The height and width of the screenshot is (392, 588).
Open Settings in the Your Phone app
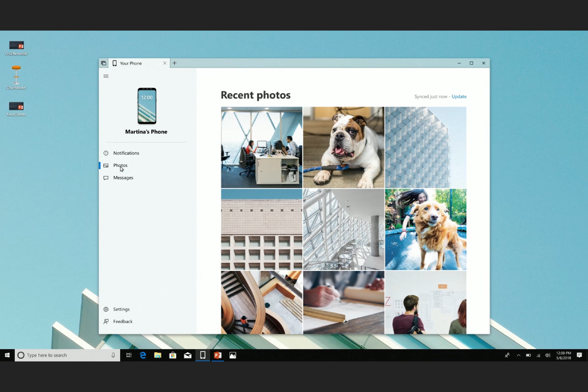click(122, 309)
